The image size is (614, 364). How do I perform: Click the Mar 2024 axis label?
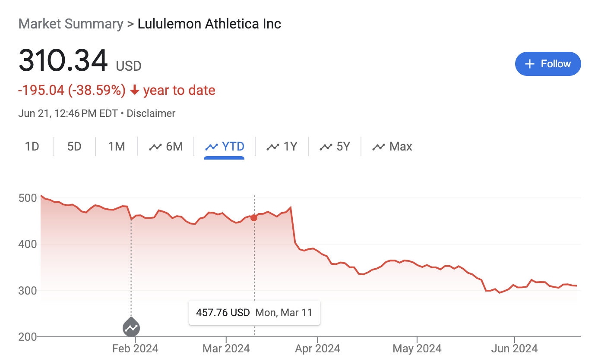226,348
